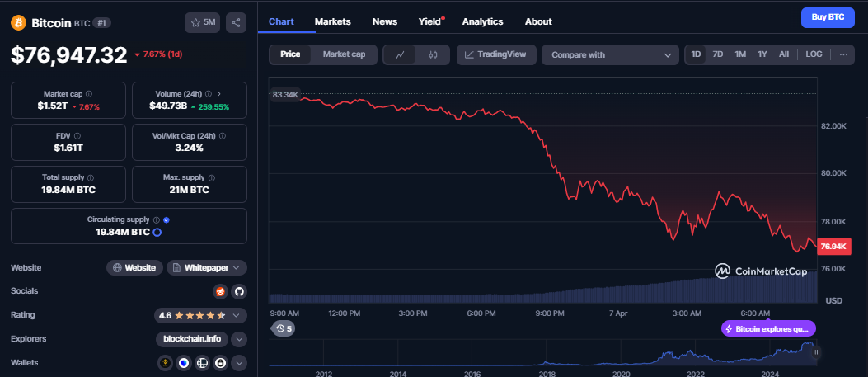Open the Vol/Mkt Cap (24h) info icon
This screenshot has width=868, height=377.
[223, 135]
